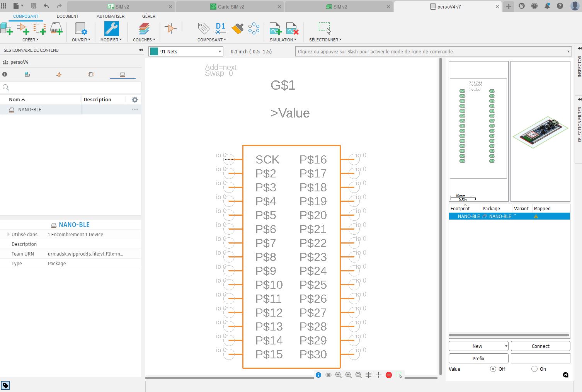
Task: Switch to the Package tab in content manager
Action: pos(123,74)
